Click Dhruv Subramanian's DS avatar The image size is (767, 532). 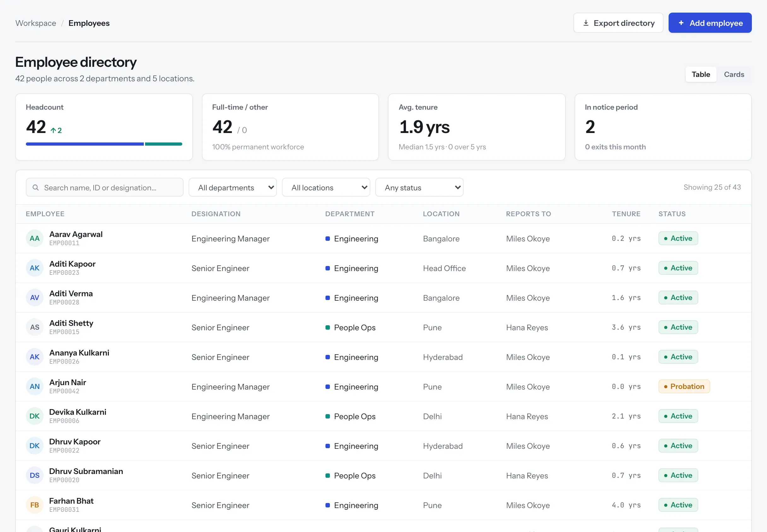point(35,475)
